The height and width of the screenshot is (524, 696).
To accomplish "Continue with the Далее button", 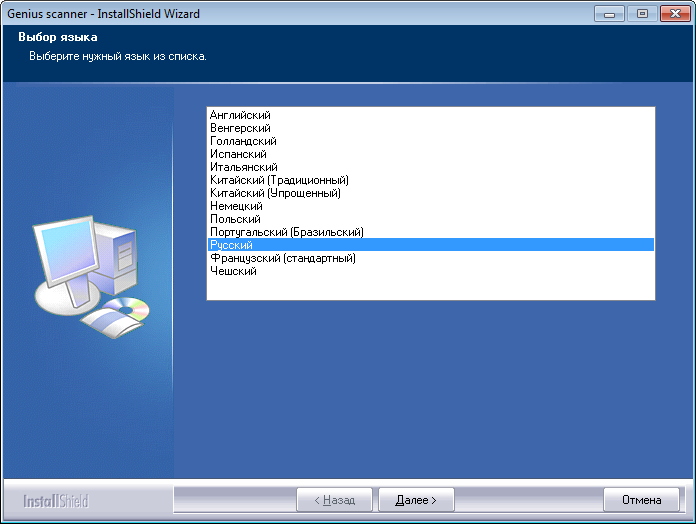I will coord(416,500).
